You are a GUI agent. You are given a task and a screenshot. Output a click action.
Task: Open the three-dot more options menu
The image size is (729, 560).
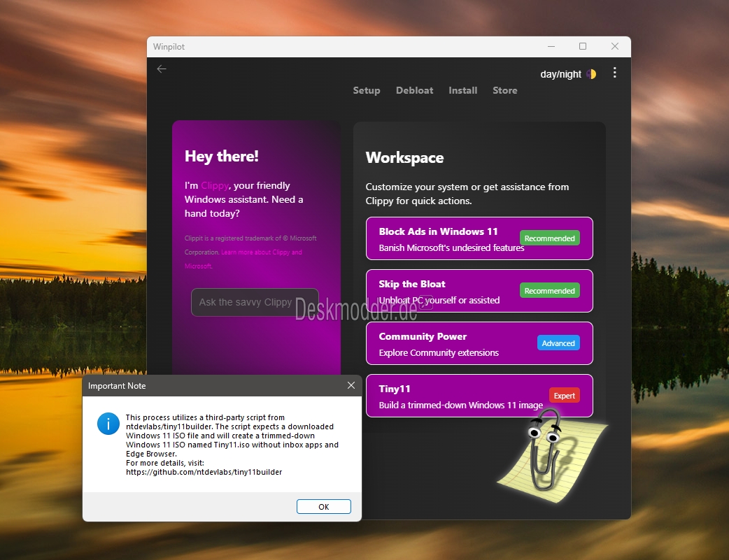point(615,73)
